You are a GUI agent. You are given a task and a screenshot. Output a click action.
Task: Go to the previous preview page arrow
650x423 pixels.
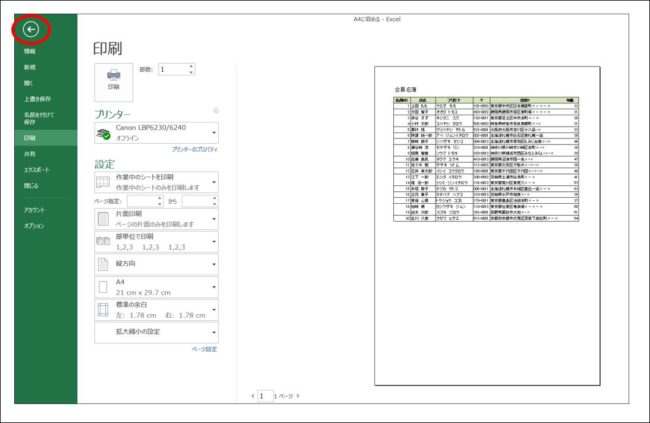[x=252, y=396]
